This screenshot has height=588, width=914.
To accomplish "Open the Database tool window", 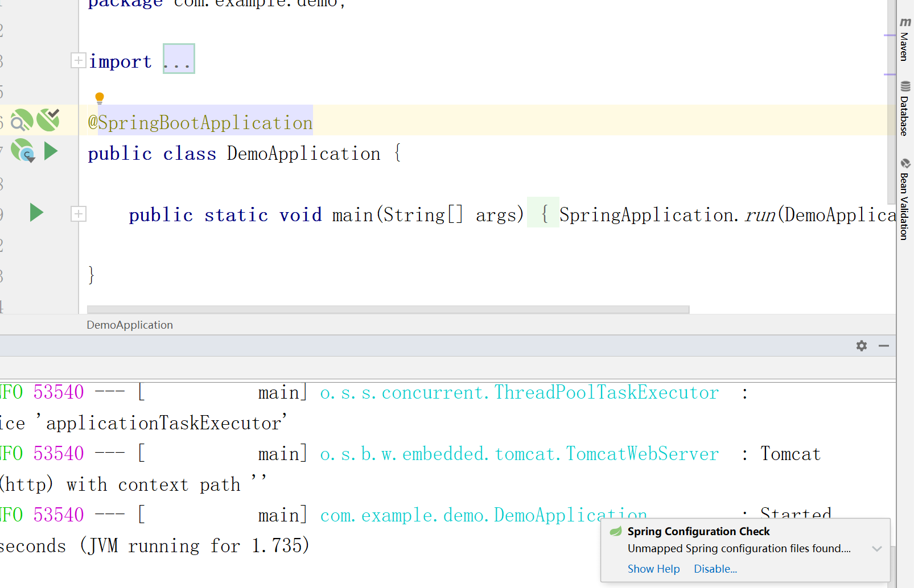I will [x=905, y=108].
